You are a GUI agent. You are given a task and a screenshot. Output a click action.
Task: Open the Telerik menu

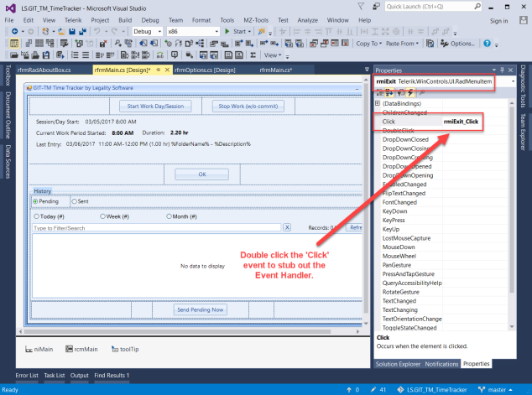point(73,20)
